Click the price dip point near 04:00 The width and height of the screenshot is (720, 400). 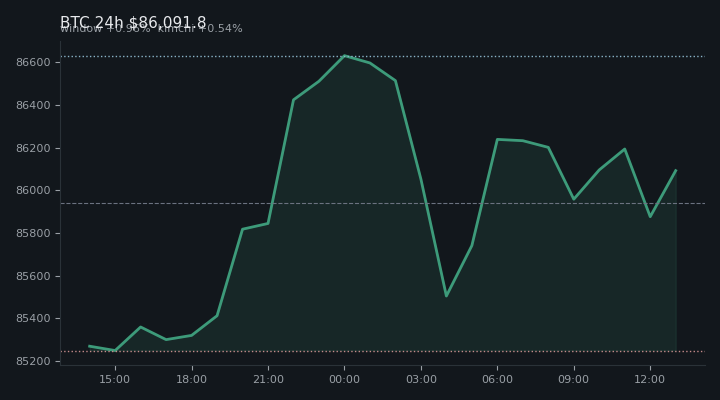[446, 296]
